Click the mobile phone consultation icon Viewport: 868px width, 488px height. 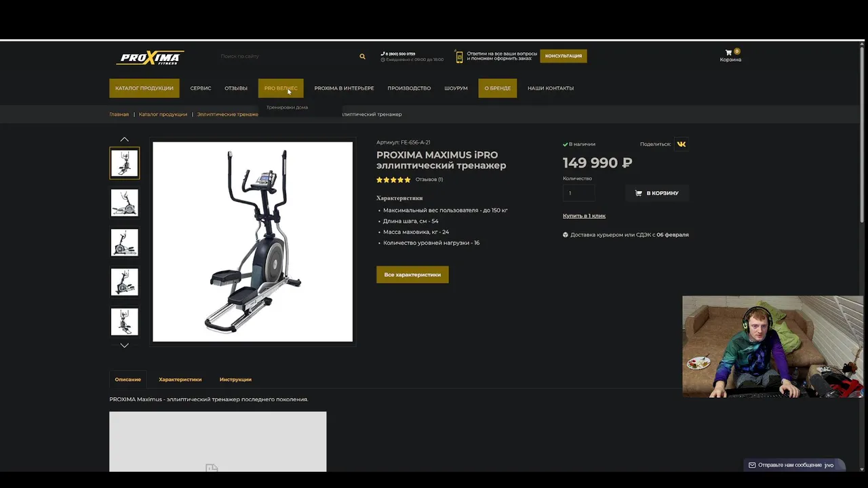459,57
